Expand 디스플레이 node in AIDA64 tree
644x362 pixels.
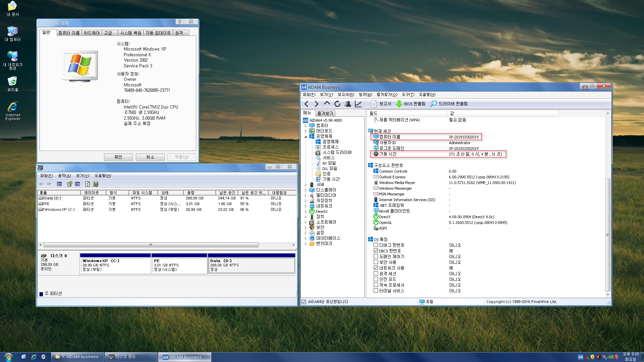[306, 190]
